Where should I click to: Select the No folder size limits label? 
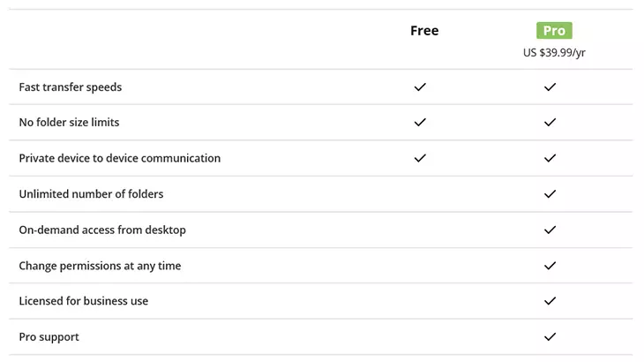tap(69, 123)
